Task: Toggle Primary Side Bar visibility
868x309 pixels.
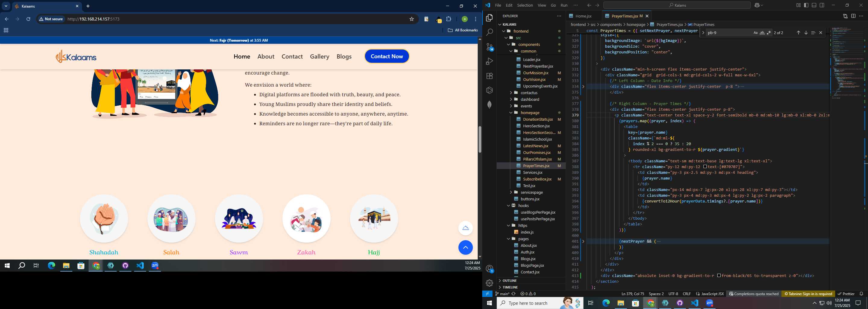Action: (x=806, y=5)
